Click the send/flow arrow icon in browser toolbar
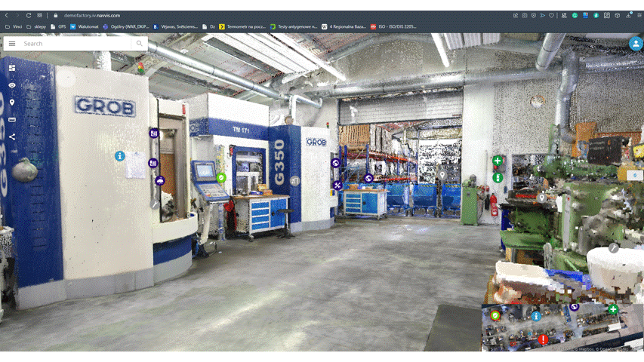644x362 pixels. pos(543,15)
